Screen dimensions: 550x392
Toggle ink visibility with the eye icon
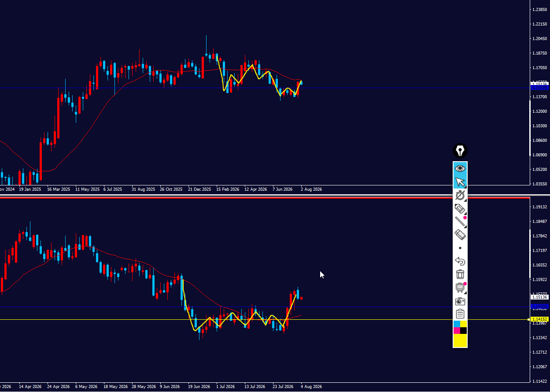tap(460, 168)
